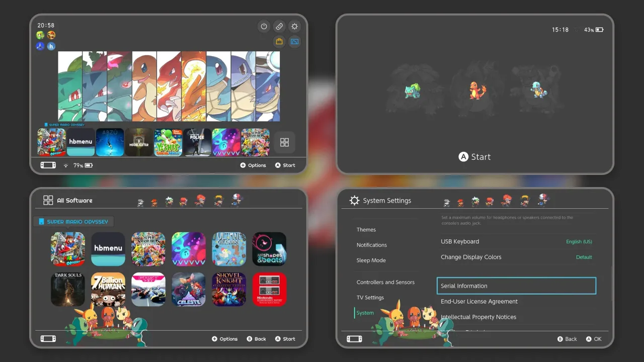Screen dimensions: 644x362
Task: Click the 43% battery indicator on lock screen
Action: (x=594, y=30)
